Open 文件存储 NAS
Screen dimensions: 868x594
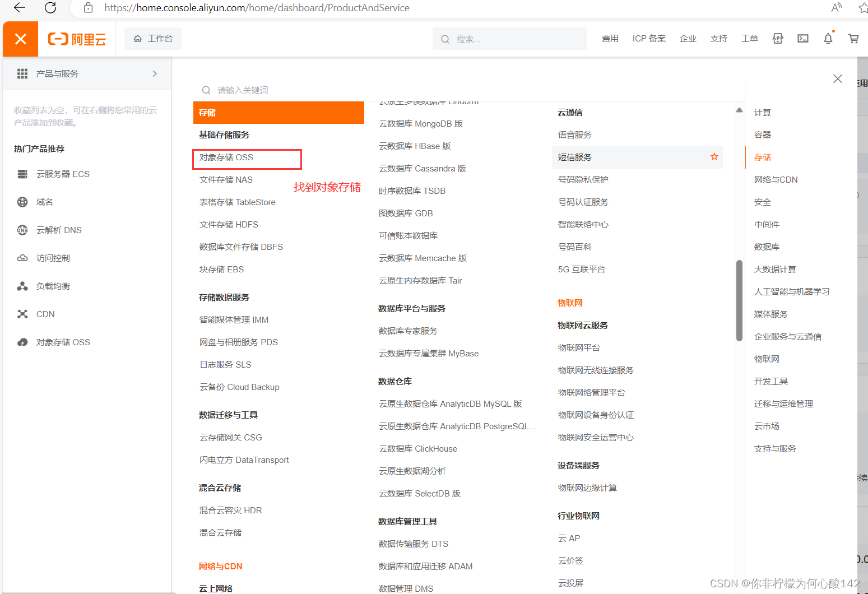(226, 180)
